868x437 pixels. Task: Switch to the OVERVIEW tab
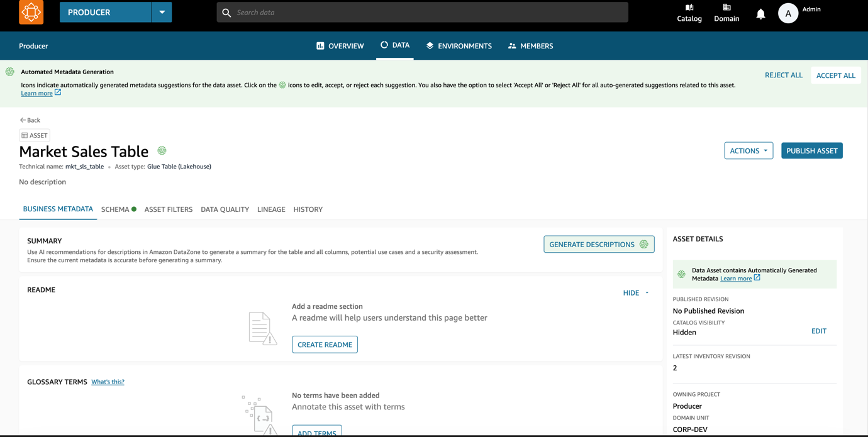pyautogui.click(x=340, y=46)
